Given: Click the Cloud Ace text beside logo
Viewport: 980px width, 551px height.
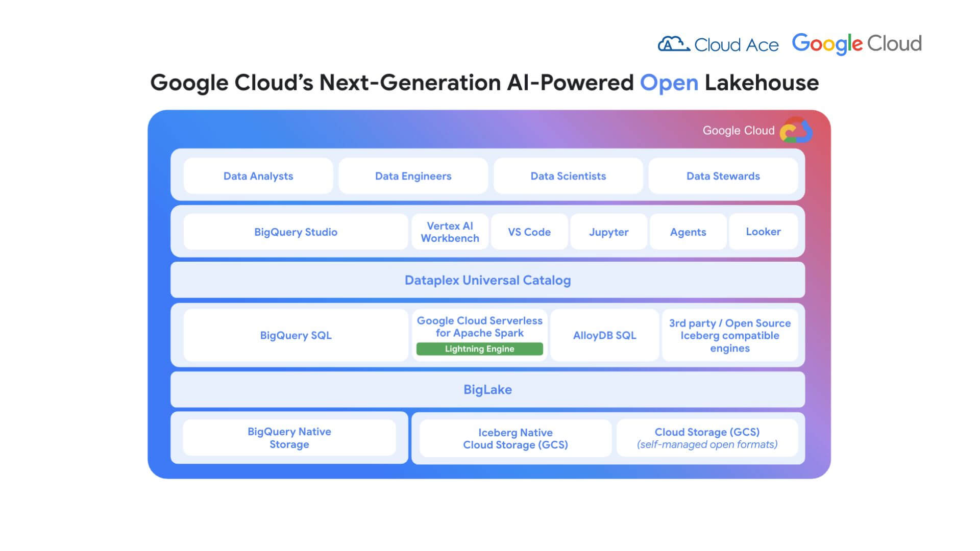Looking at the screenshot, I should (x=737, y=45).
